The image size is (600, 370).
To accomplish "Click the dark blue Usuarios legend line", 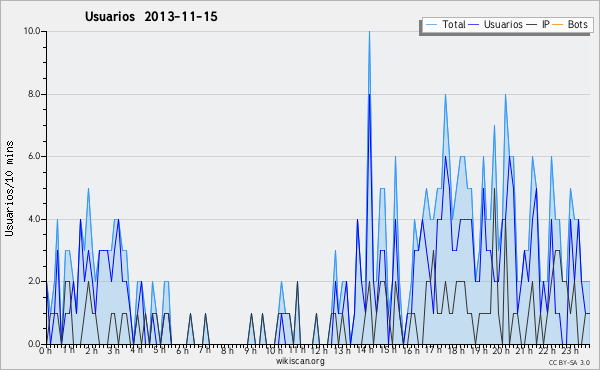I will click(x=474, y=25).
